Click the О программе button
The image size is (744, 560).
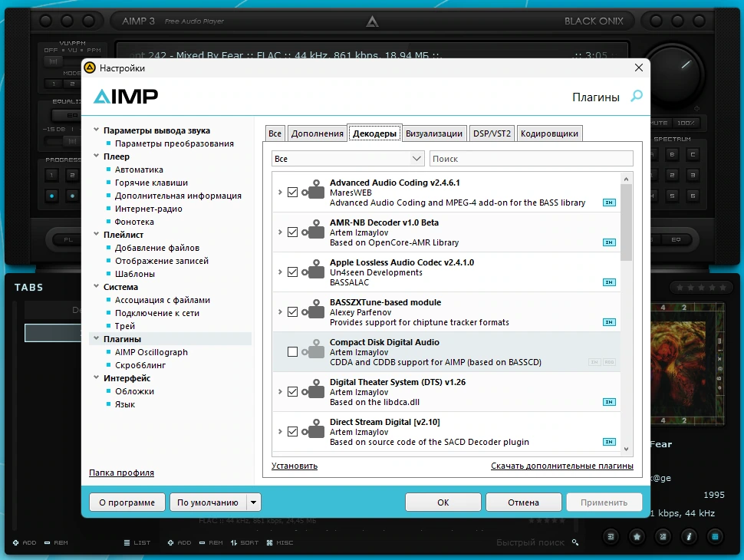[127, 502]
